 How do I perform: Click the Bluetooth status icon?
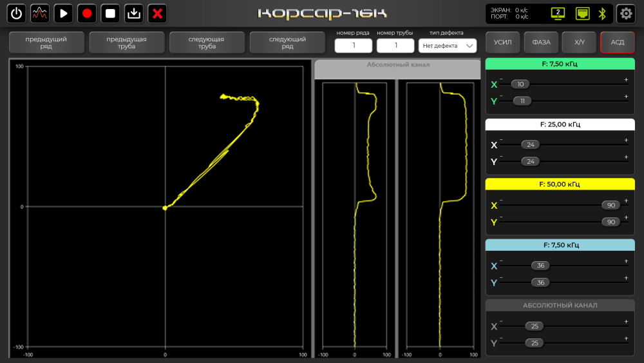(x=603, y=14)
